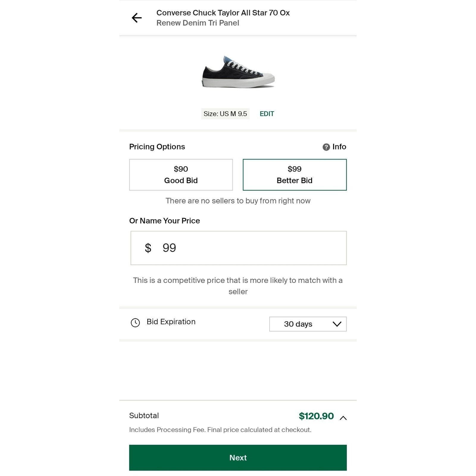The height and width of the screenshot is (476, 476).
Task: Click the $120.90 subtotal amount
Action: [316, 416]
